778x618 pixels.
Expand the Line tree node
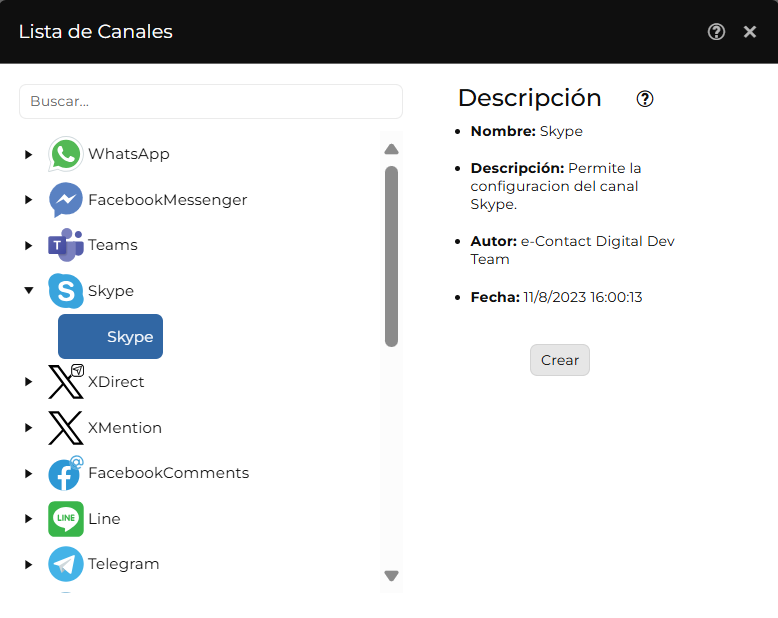pos(28,519)
